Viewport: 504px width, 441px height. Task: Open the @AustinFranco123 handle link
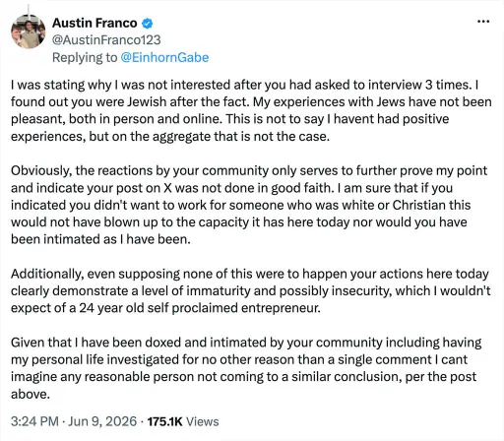106,40
